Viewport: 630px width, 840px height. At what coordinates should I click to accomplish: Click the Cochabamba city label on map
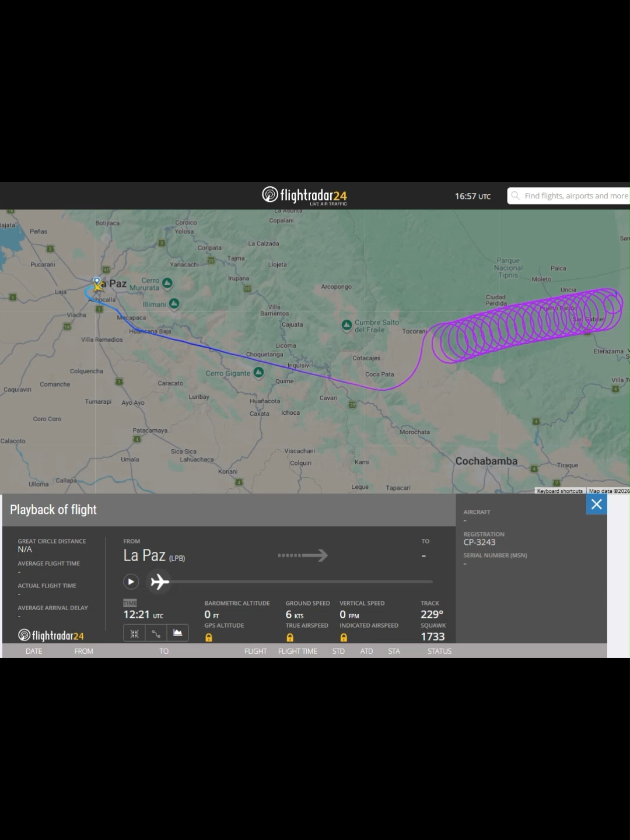coord(487,461)
